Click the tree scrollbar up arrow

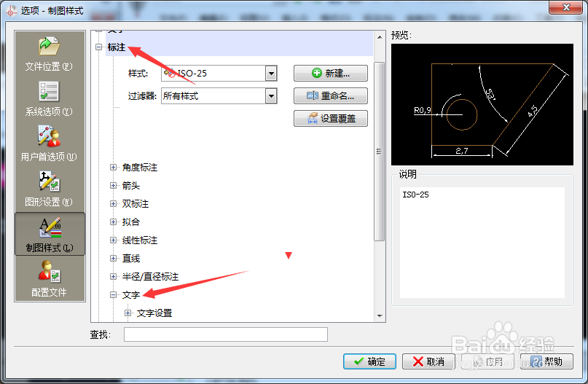pos(380,37)
